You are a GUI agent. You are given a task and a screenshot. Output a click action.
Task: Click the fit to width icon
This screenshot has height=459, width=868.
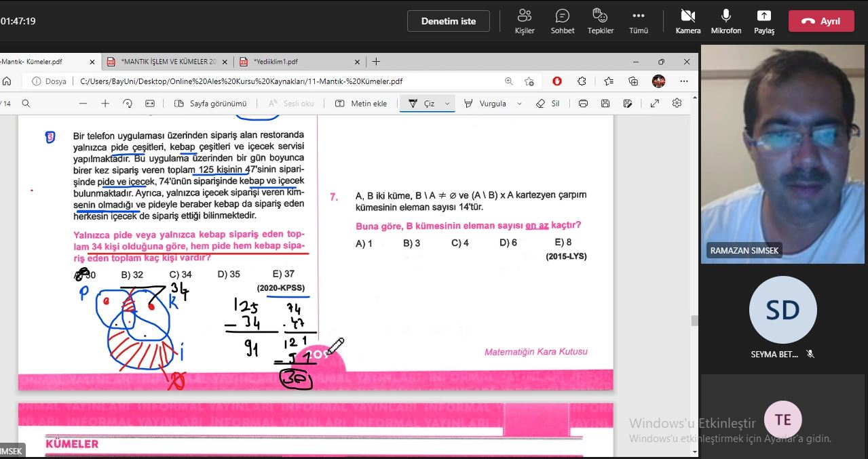pos(150,104)
